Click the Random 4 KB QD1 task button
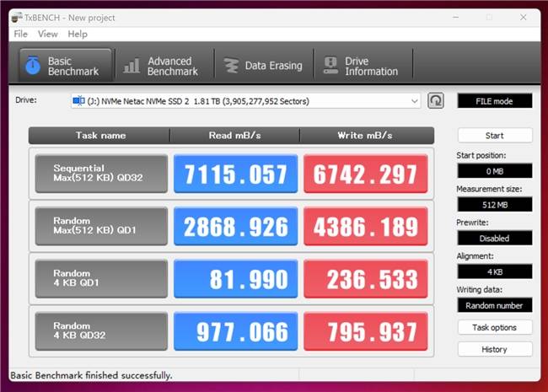 click(x=101, y=278)
